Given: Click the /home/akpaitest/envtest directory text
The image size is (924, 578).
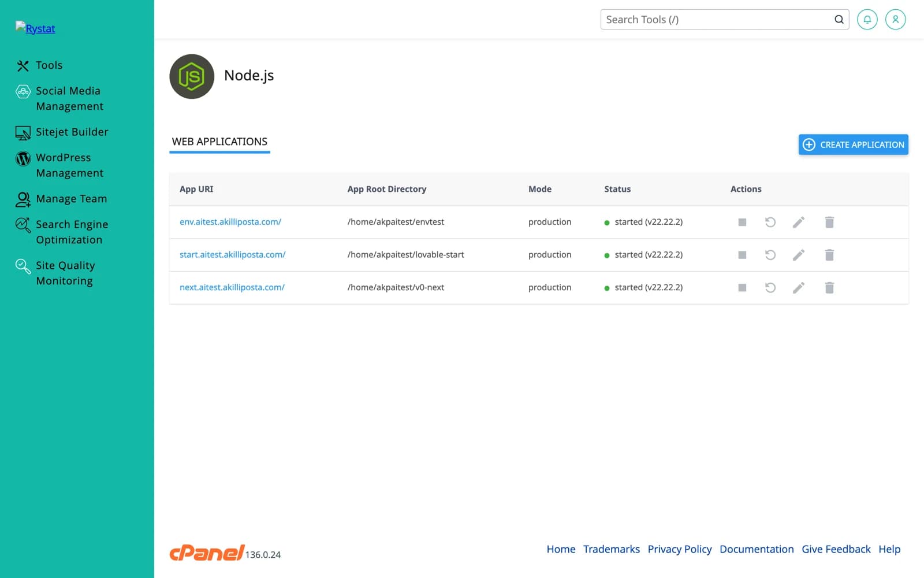Looking at the screenshot, I should coord(396,222).
